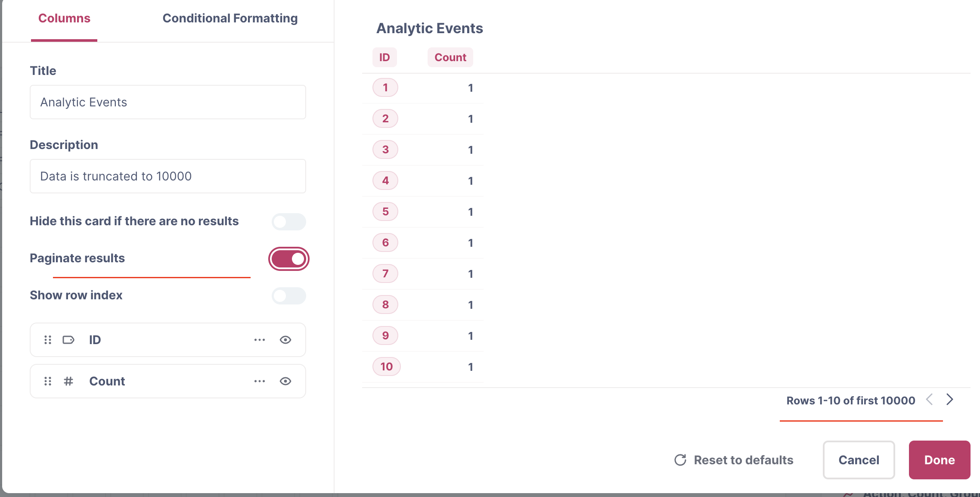Click the number type icon beside Count
Screen dimensions: 980x497
coord(69,381)
